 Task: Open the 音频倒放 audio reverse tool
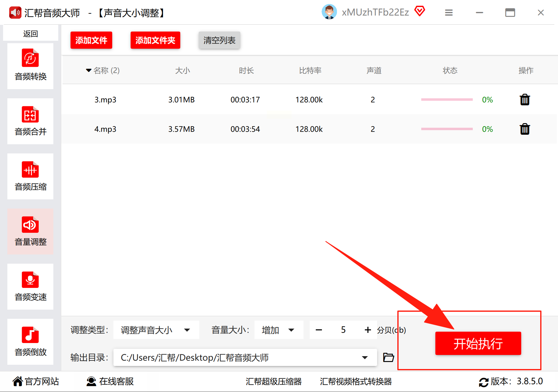(30, 342)
